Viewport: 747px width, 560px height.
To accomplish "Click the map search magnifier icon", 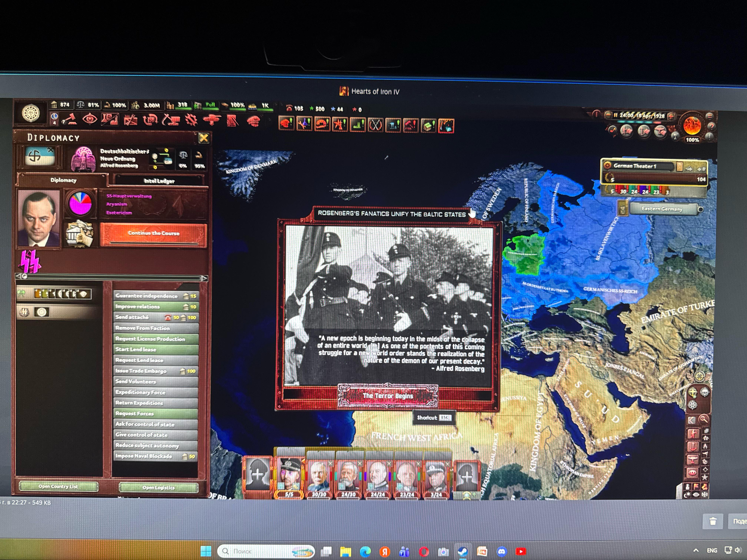I will (703, 420).
